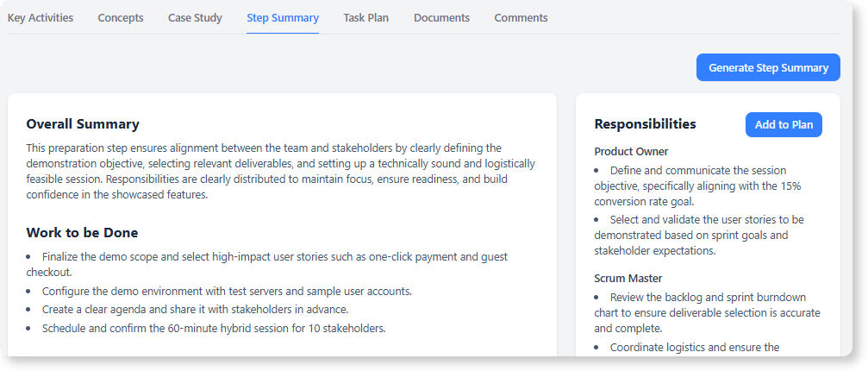
Task: Select the Scrum Master role heading
Action: [628, 279]
